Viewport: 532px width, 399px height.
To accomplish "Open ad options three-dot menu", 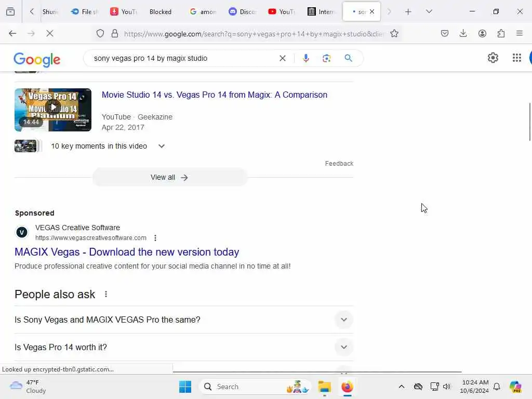I will 155,238.
